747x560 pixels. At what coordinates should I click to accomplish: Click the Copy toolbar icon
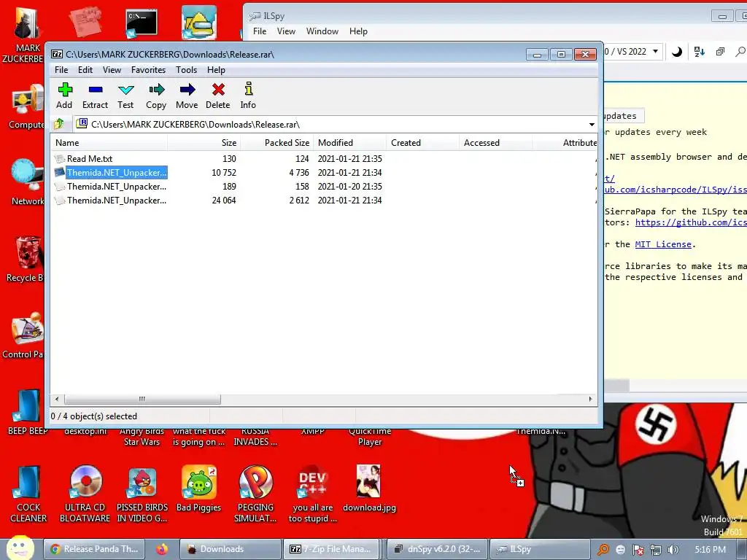click(x=156, y=96)
